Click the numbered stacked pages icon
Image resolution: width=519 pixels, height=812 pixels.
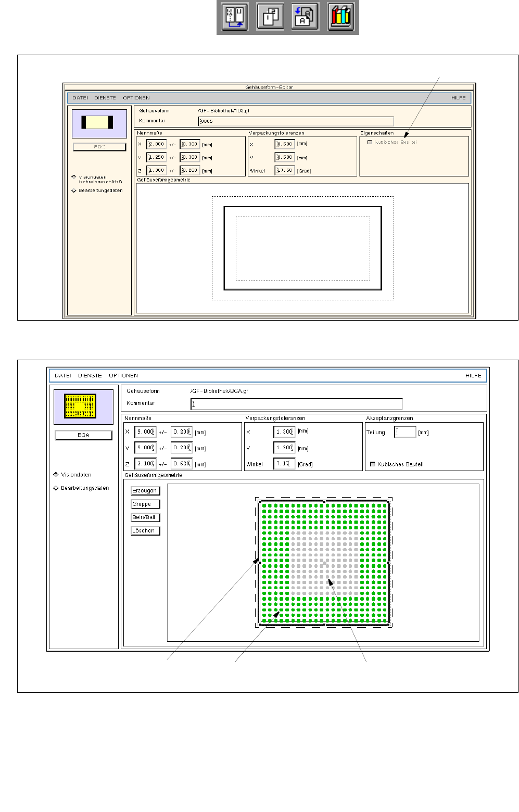[270, 17]
